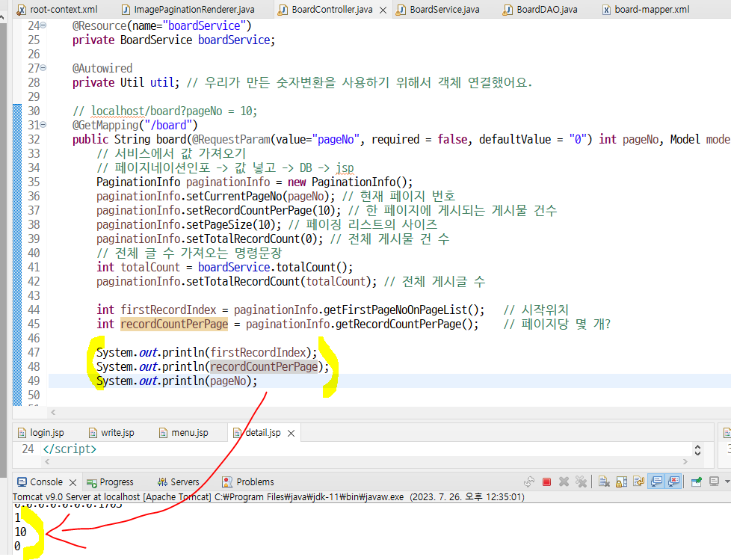This screenshot has height=560, width=731.
Task: Toggle the Scroll Lock console icon
Action: point(621,481)
